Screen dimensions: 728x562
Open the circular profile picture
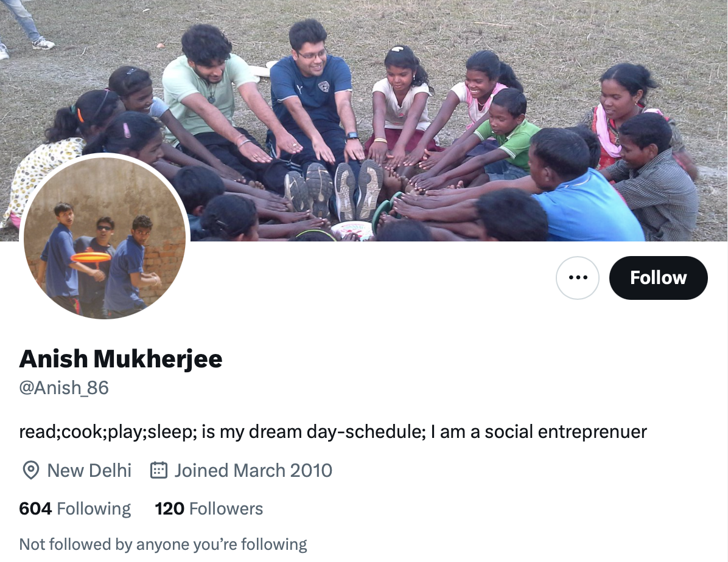(x=105, y=237)
